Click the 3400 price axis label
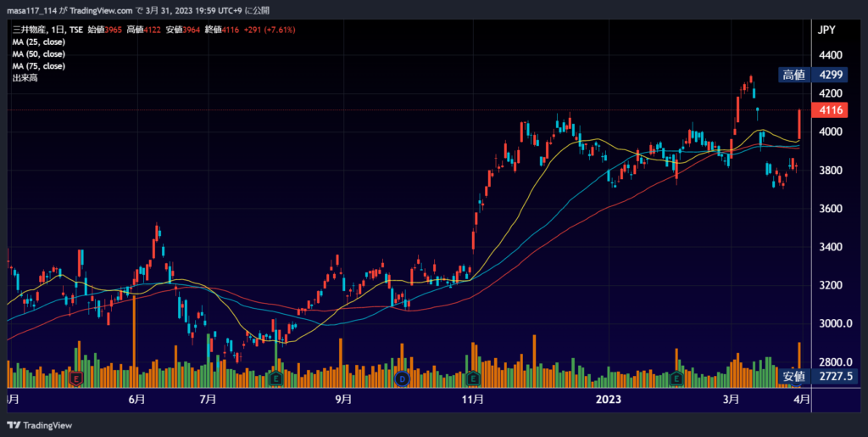Image resolution: width=868 pixels, height=437 pixels. (831, 247)
